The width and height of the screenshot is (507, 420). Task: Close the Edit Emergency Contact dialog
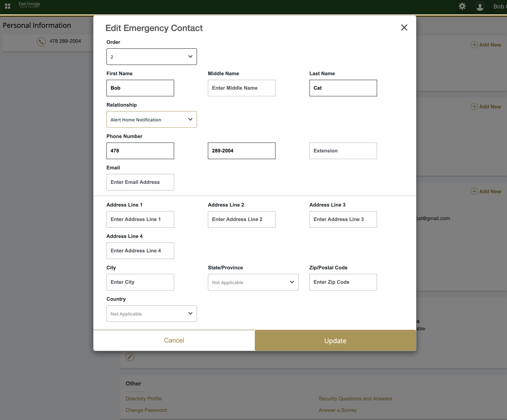[x=404, y=28]
